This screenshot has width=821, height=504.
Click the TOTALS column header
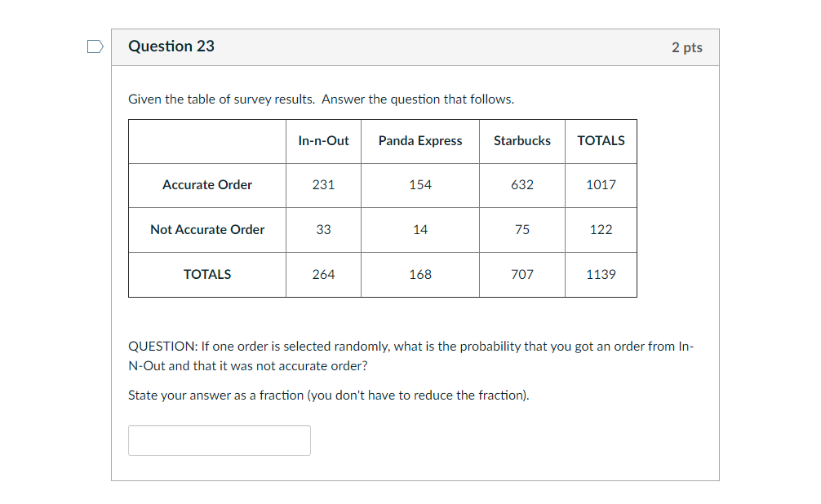tap(601, 141)
